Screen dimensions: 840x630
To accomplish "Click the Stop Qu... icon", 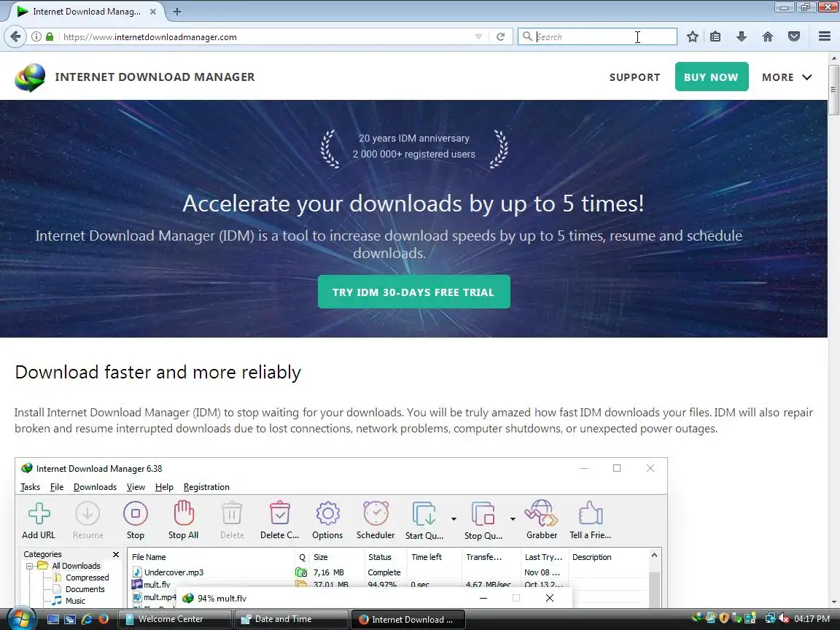I will (483, 514).
